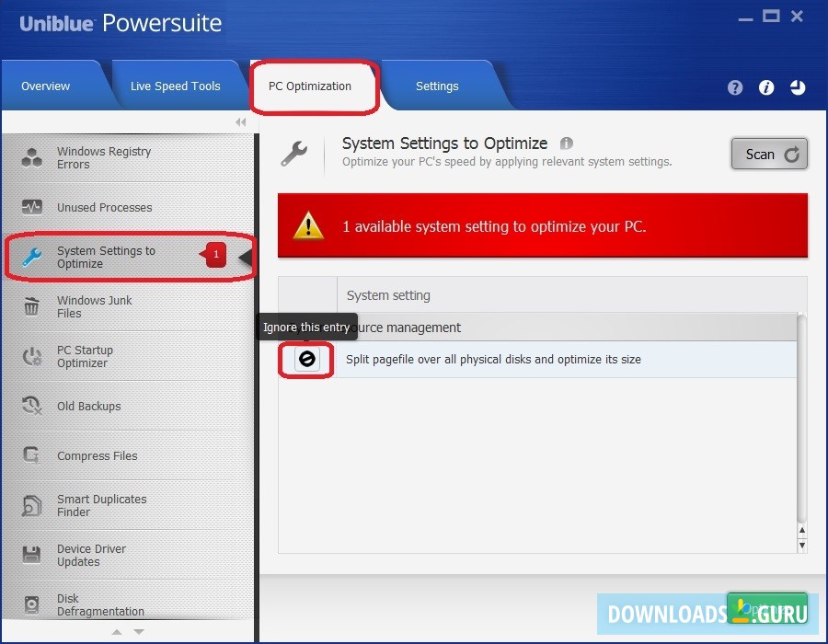Click the System setting column header
This screenshot has height=644, width=828.
click(x=572, y=295)
